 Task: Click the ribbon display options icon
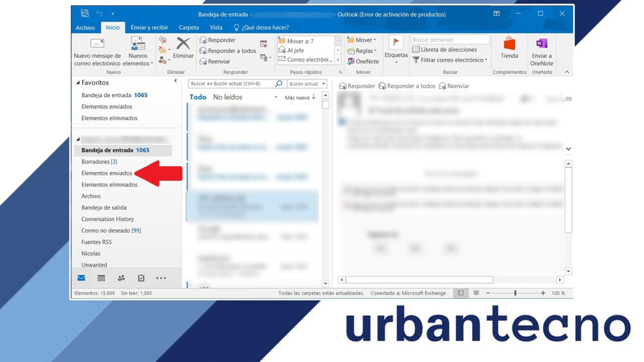click(x=496, y=14)
